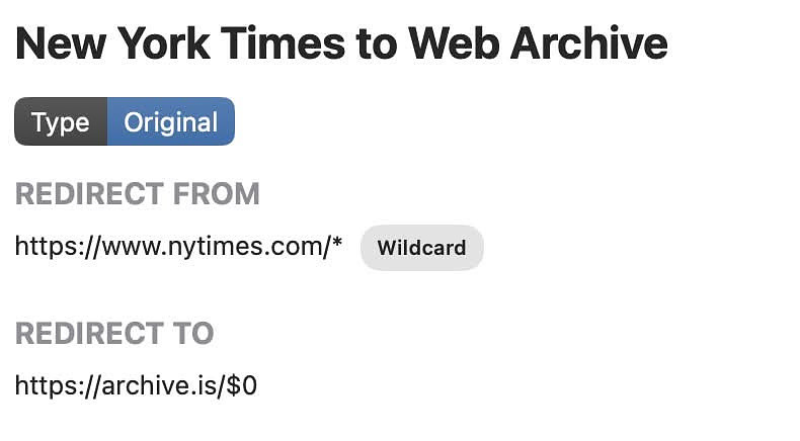Click the archive.is redirect destination URL
Screen dimensions: 800x441
tap(136, 386)
